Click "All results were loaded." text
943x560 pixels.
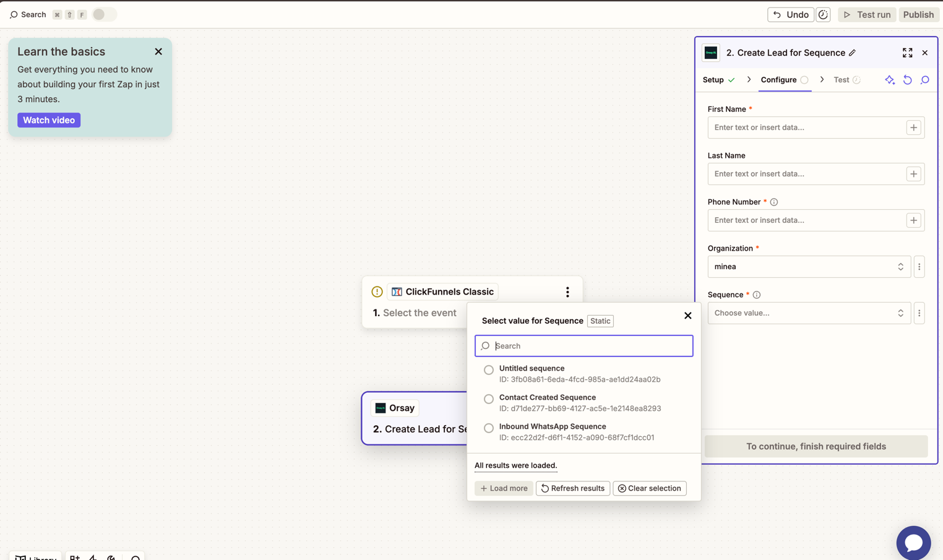(515, 465)
